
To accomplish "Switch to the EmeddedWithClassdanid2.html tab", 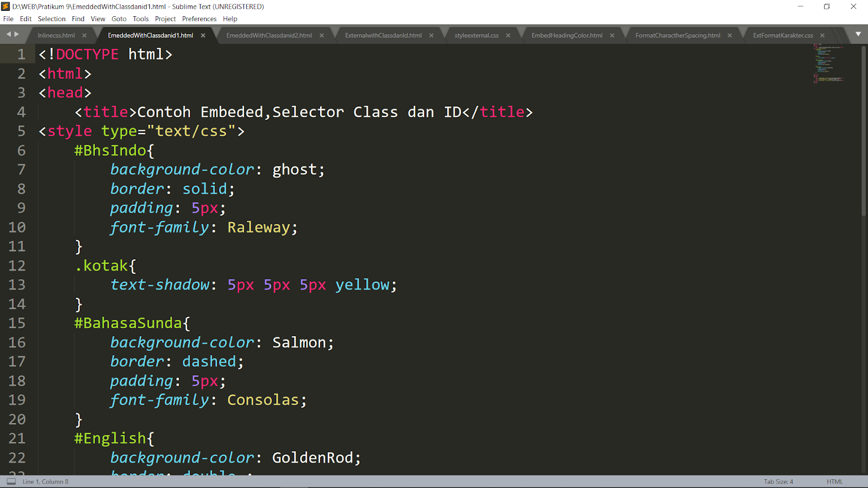I will click(269, 35).
